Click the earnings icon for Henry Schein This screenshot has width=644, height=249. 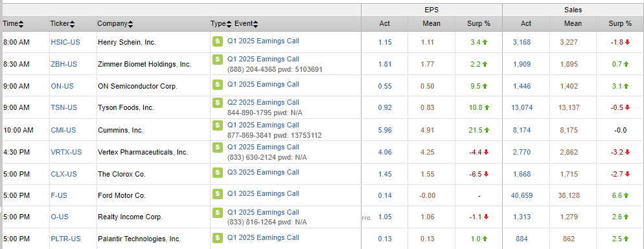click(x=218, y=41)
